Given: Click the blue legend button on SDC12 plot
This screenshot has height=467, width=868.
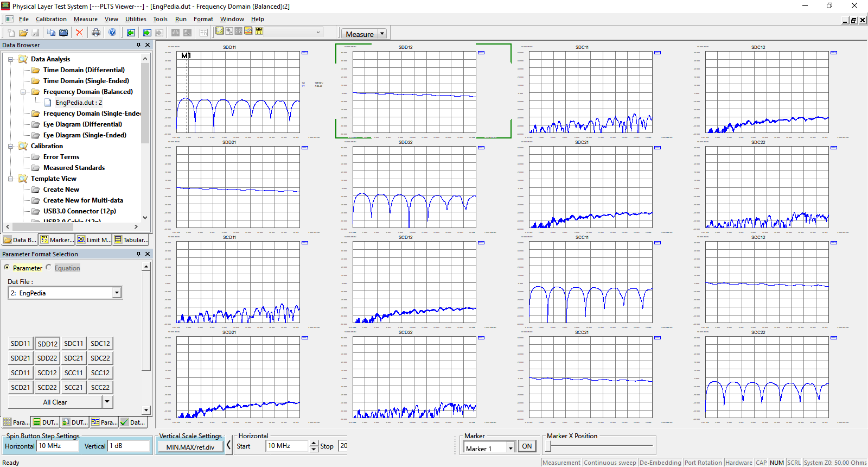Looking at the screenshot, I should click(x=834, y=53).
